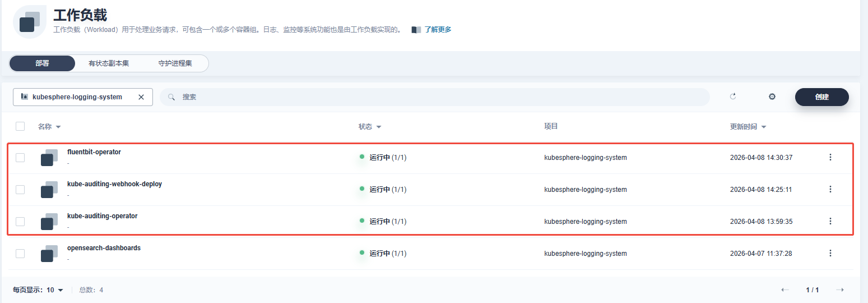The width and height of the screenshot is (868, 303).
Task: Open the fluentbit-operator deployment
Action: click(x=94, y=152)
